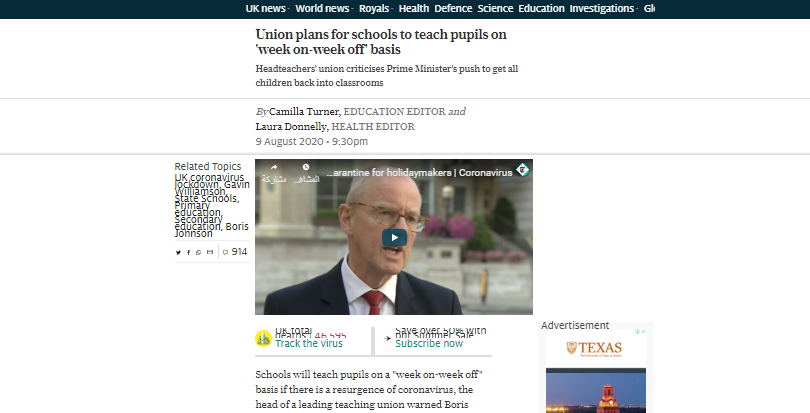Share the article via WhatsApp icon
This screenshot has height=413, width=810.
(x=198, y=252)
